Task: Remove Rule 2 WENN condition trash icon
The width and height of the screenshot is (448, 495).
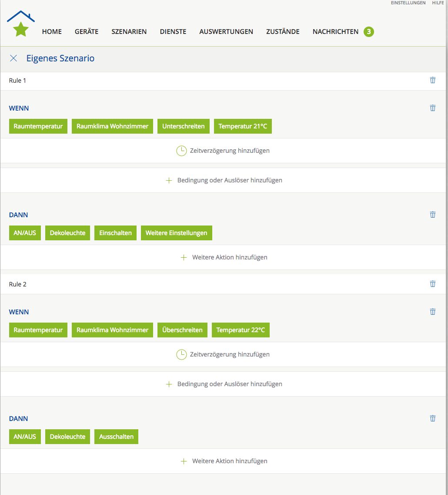Action: pyautogui.click(x=432, y=312)
